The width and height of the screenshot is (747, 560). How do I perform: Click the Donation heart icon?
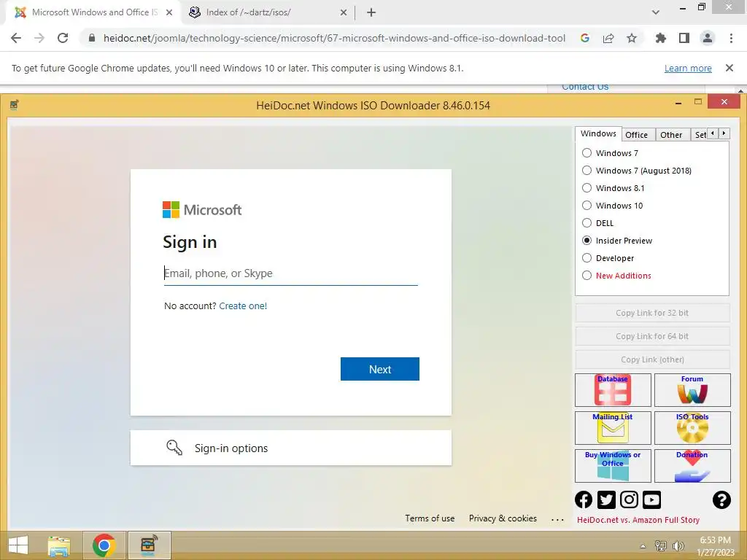click(x=692, y=466)
